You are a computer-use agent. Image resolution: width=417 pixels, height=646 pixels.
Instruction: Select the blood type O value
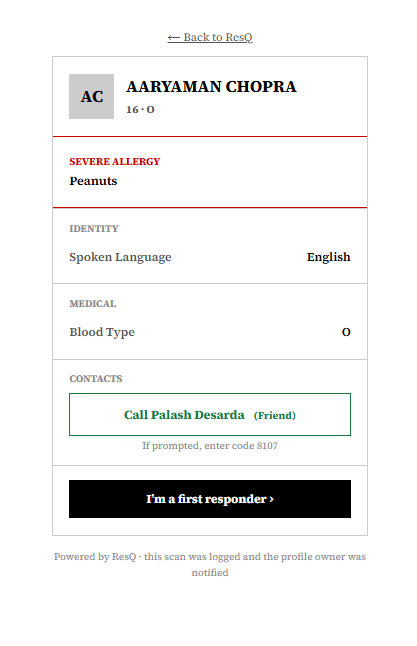pos(346,332)
